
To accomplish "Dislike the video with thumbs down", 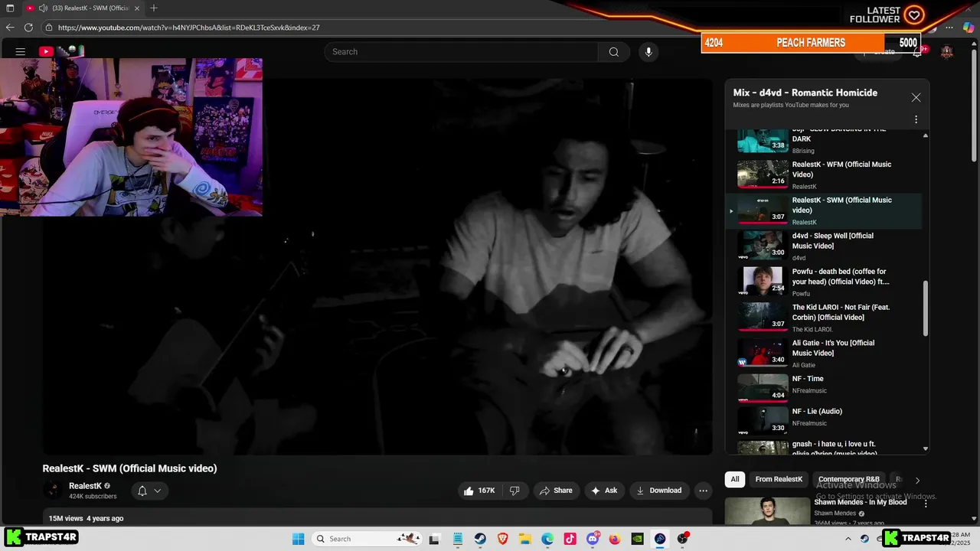I will (514, 491).
